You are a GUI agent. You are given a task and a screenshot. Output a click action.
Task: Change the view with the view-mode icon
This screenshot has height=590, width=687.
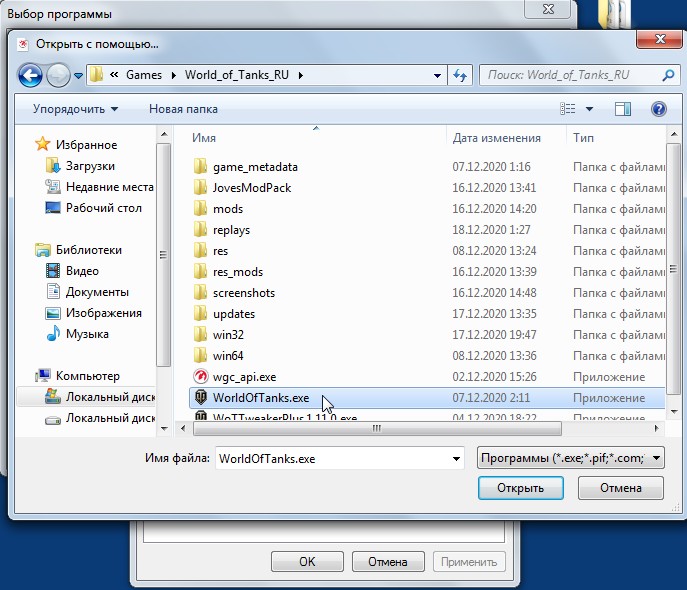(x=568, y=109)
